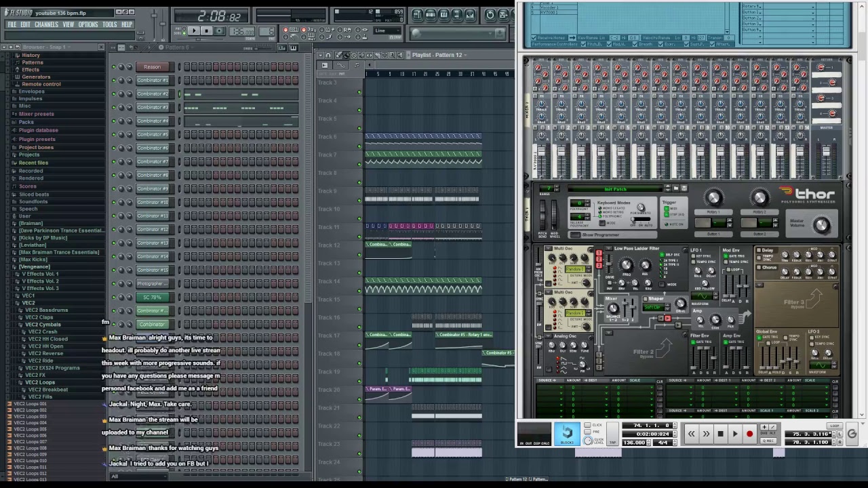The width and height of the screenshot is (868, 488).
Task: Open the Low Pass Ladder Filter dropdown arrow
Action: click(x=610, y=249)
